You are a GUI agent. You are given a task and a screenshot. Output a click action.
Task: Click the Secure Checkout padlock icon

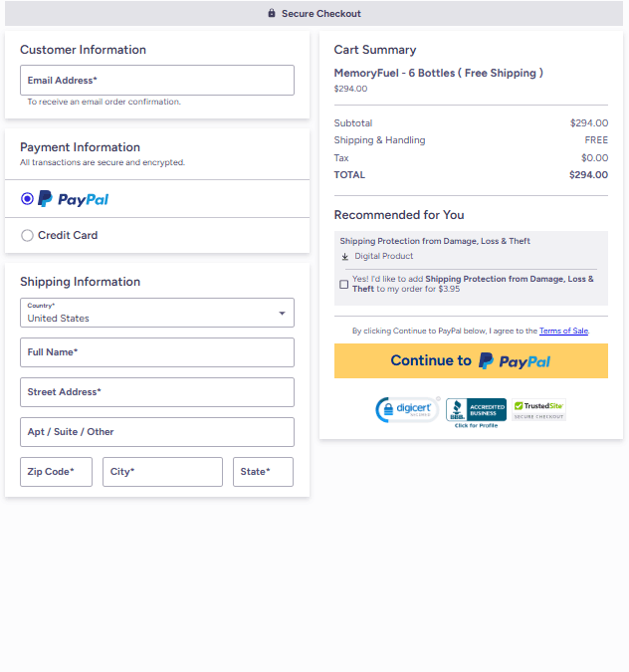coord(272,14)
